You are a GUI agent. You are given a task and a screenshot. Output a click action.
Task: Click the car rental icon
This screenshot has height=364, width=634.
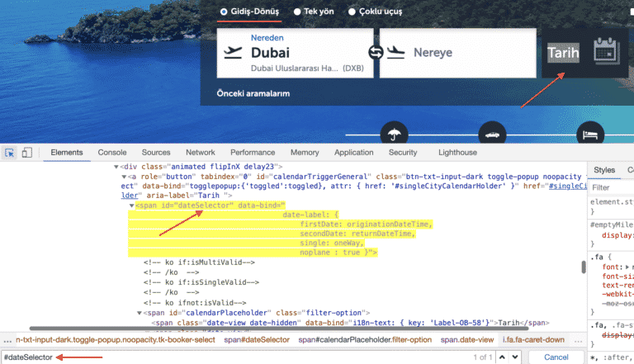(x=492, y=134)
